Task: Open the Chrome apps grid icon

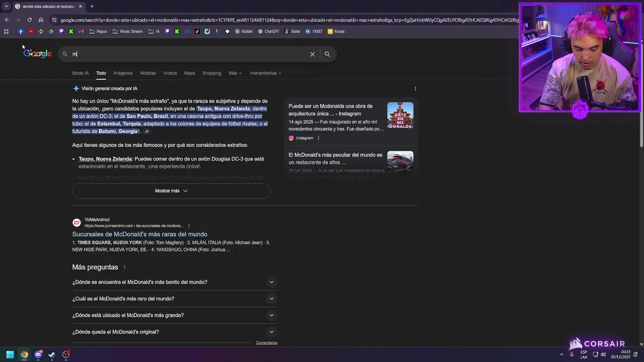Action: pos(6,31)
